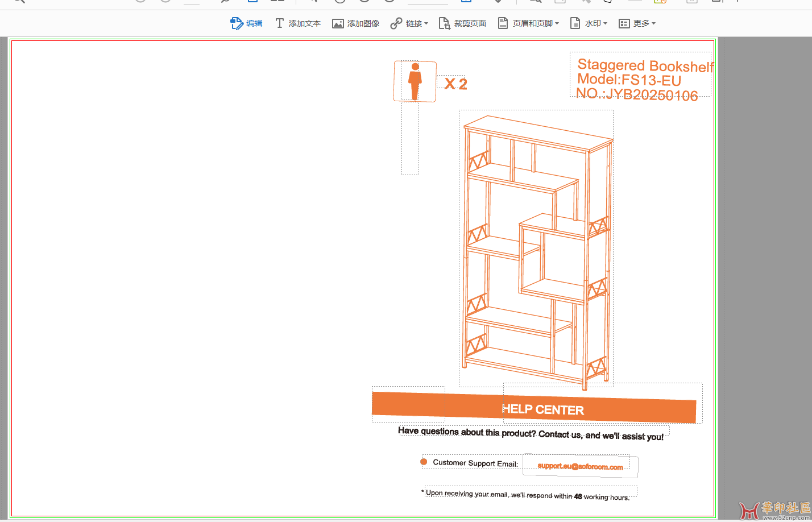Screen dimensions: 812x522
Task: Activate the 裁剪页面 crop page tool
Action: pyautogui.click(x=462, y=23)
